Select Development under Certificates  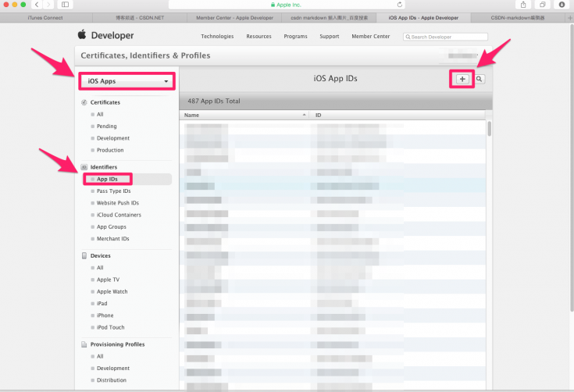113,138
